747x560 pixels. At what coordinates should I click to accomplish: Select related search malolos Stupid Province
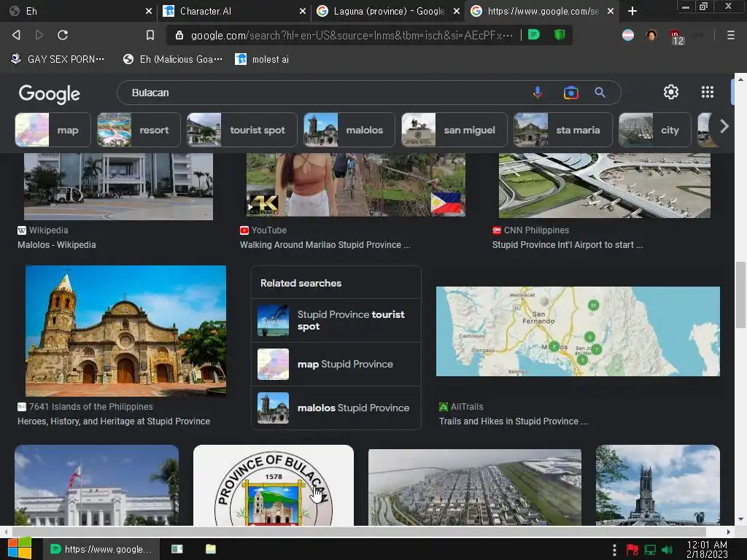click(x=336, y=408)
